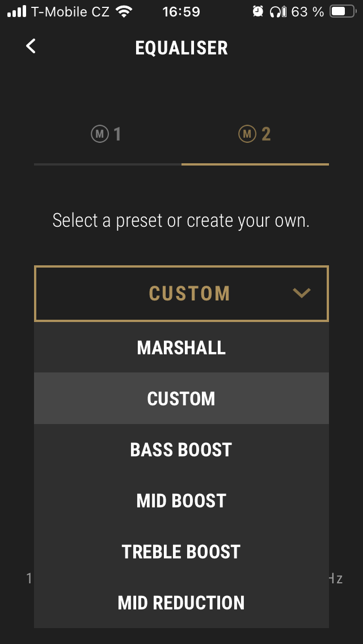Screen dimensions: 363x644
Task: Tap the headphones status icon
Action: pos(276,11)
